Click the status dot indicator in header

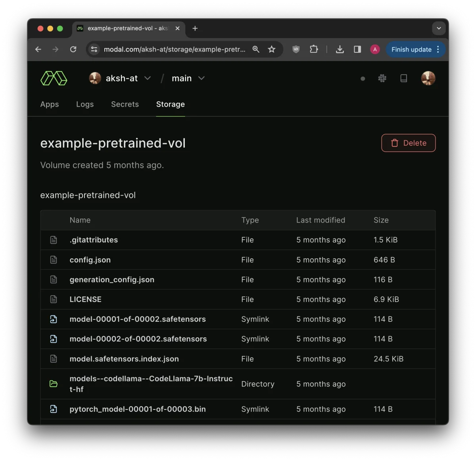pyautogui.click(x=363, y=79)
